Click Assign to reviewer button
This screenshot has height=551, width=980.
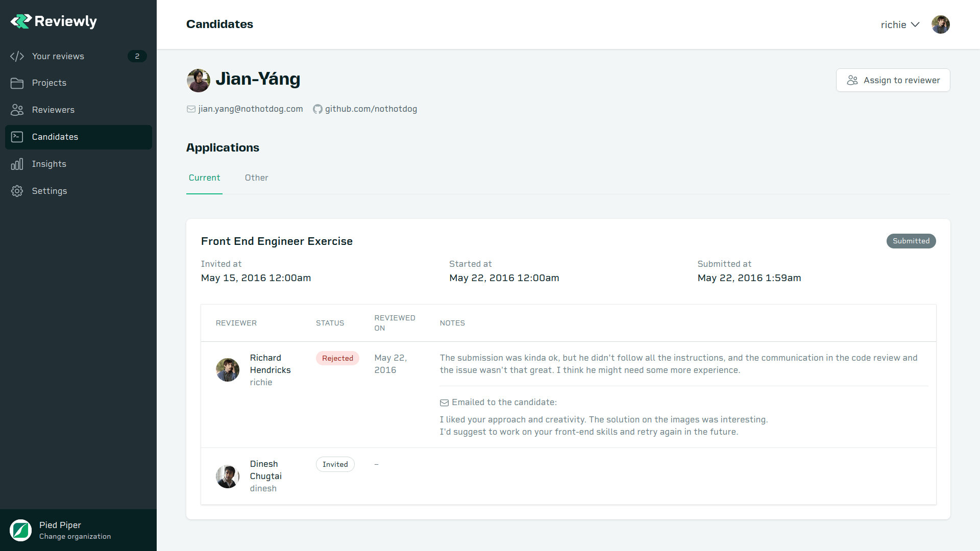[x=893, y=80]
